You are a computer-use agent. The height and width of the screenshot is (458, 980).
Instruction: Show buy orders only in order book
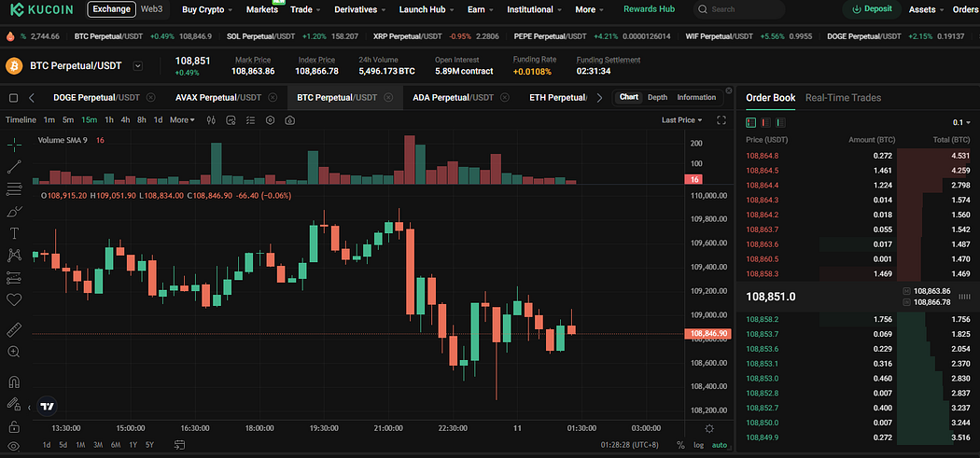(x=780, y=122)
